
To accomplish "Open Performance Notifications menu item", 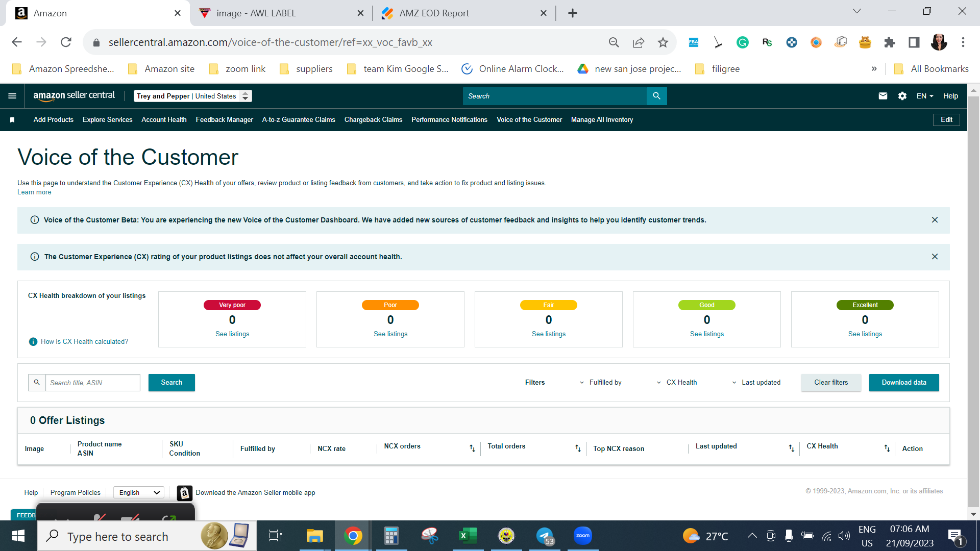I will pyautogui.click(x=449, y=120).
